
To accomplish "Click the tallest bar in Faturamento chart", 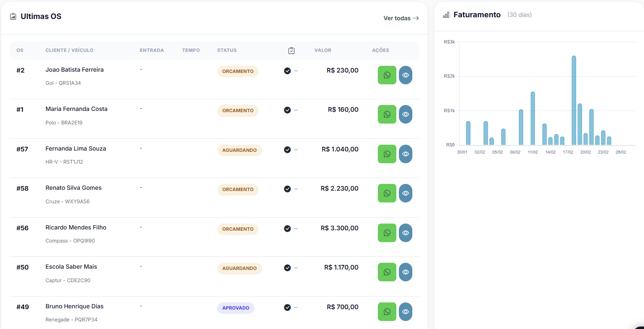I will [x=574, y=100].
